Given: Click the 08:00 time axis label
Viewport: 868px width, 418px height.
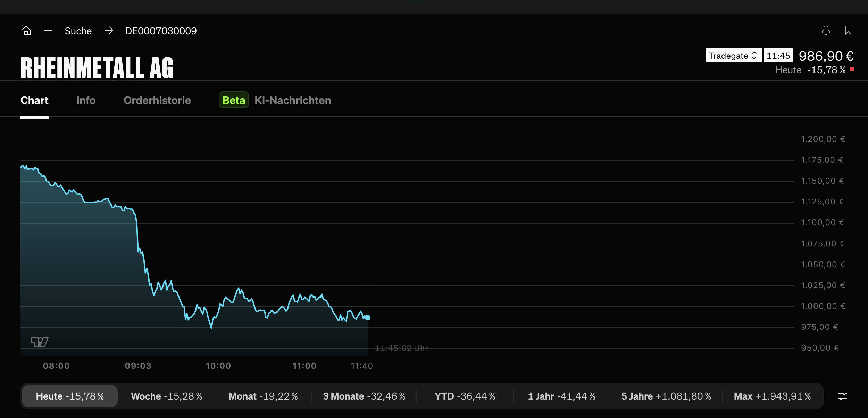Looking at the screenshot, I should (x=56, y=366).
